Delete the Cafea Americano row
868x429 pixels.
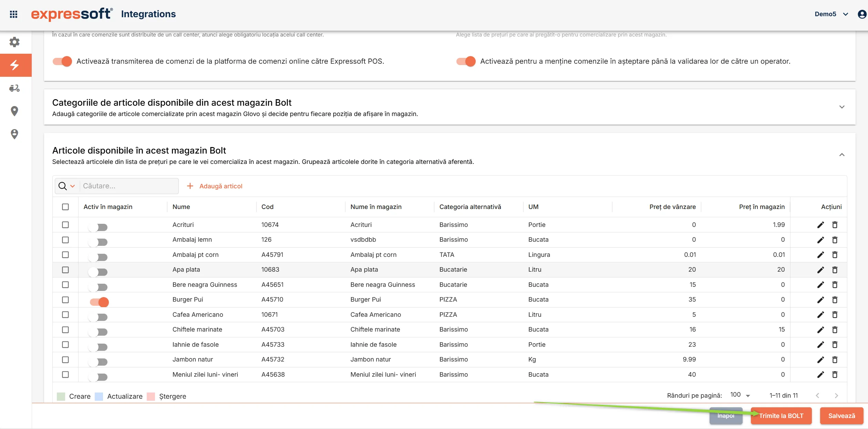(x=835, y=315)
